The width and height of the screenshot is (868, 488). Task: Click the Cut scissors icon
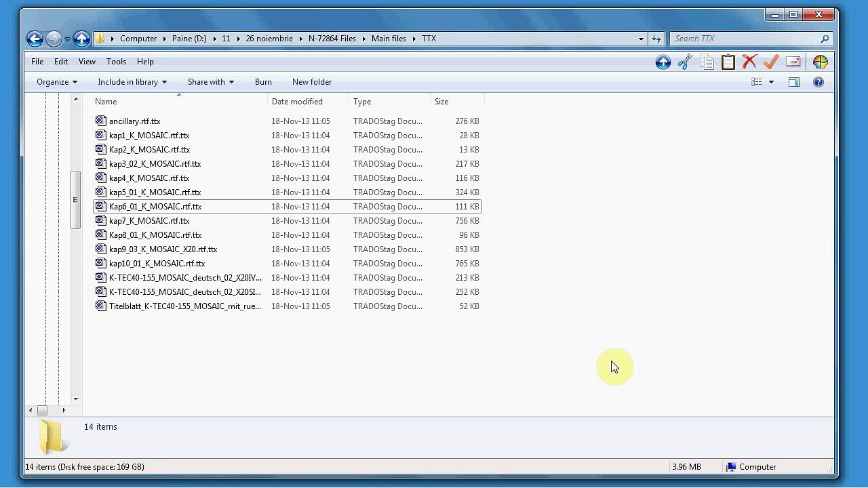(685, 62)
